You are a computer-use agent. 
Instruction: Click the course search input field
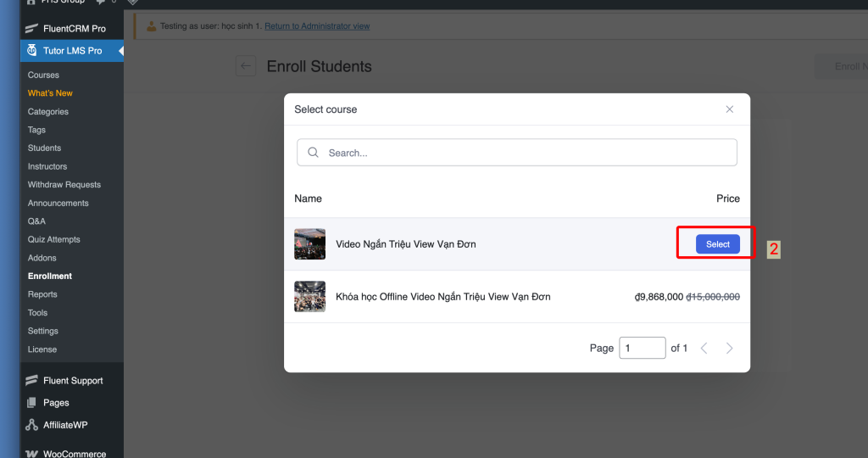526,153
